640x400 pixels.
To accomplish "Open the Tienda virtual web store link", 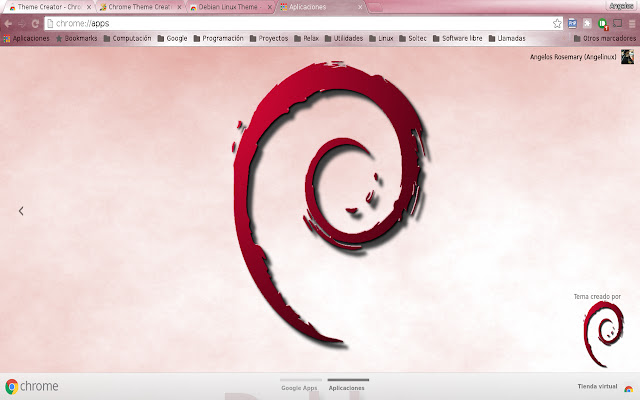I will (597, 386).
